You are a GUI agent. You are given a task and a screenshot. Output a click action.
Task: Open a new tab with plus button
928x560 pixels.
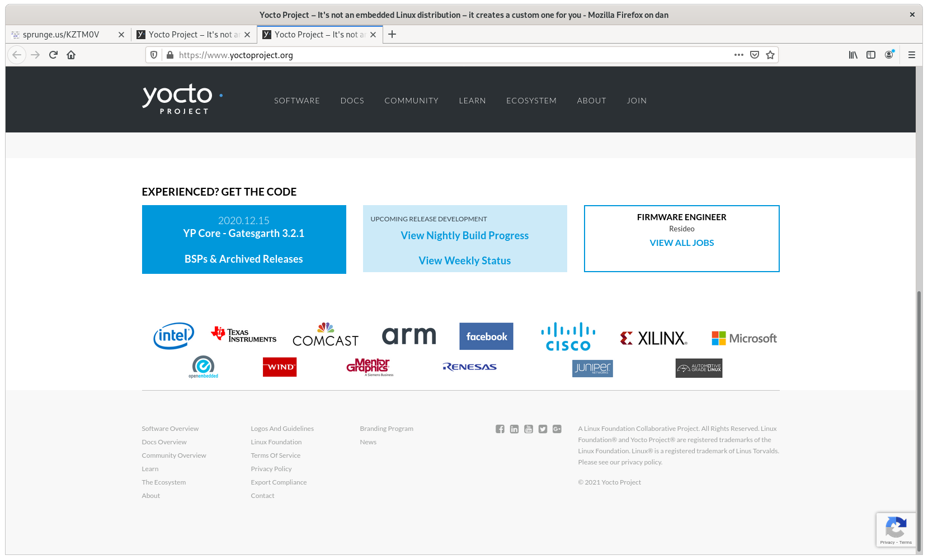tap(392, 34)
